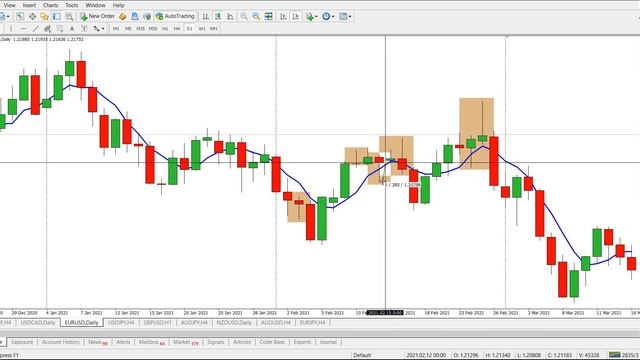Open the chart Templates icon

point(343,16)
